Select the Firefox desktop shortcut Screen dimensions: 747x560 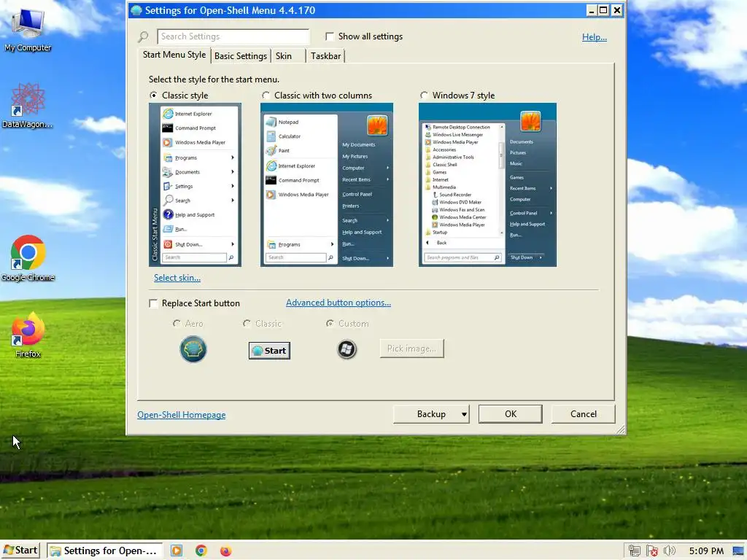pos(28,335)
